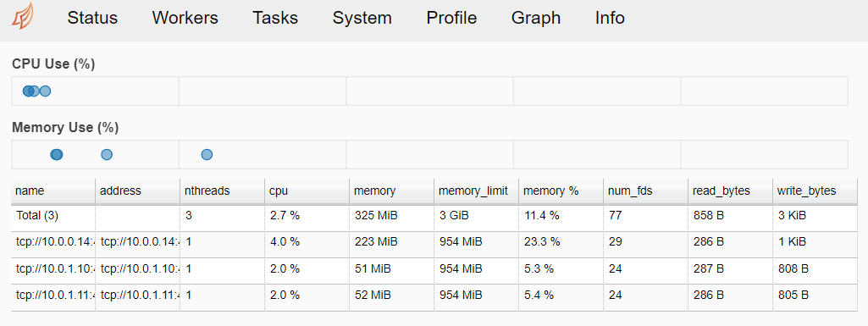868x326 pixels.
Task: Select the Graph tab
Action: (x=536, y=18)
